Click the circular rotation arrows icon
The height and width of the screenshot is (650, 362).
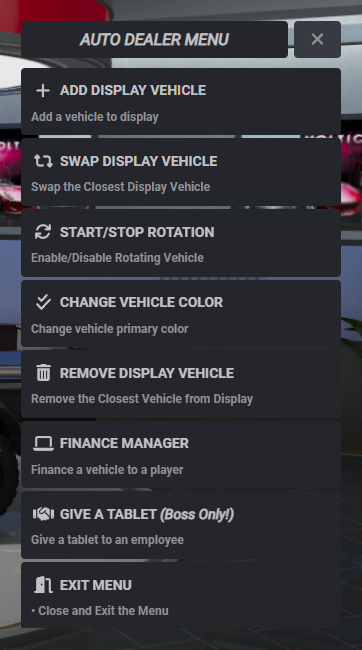pyautogui.click(x=43, y=232)
